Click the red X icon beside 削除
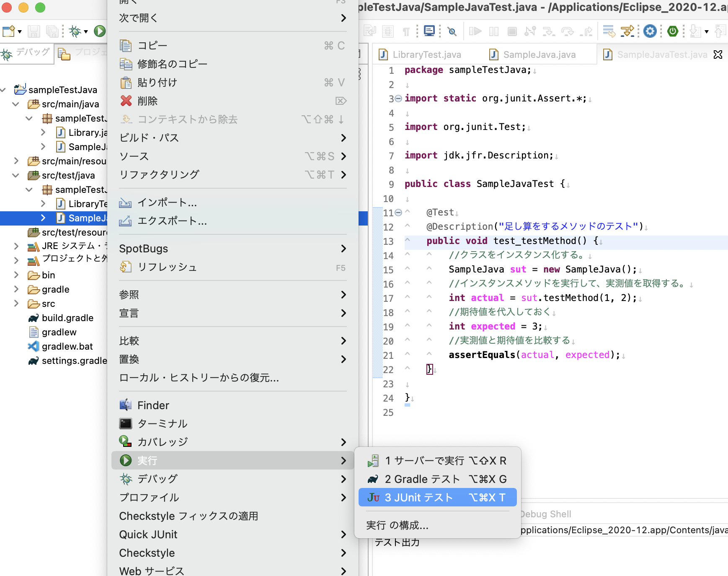Image resolution: width=728 pixels, height=576 pixels. [126, 101]
